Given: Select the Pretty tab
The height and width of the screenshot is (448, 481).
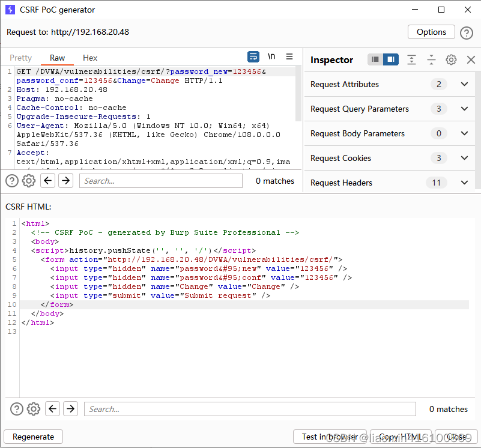Looking at the screenshot, I should 20,58.
